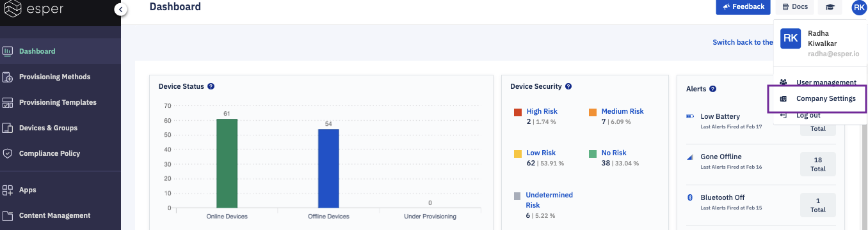868x230 pixels.
Task: Click the Device Status help question icon
Action: 211,86
